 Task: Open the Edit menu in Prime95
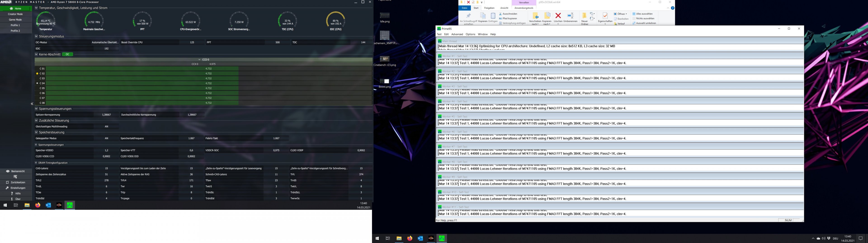pos(446,34)
